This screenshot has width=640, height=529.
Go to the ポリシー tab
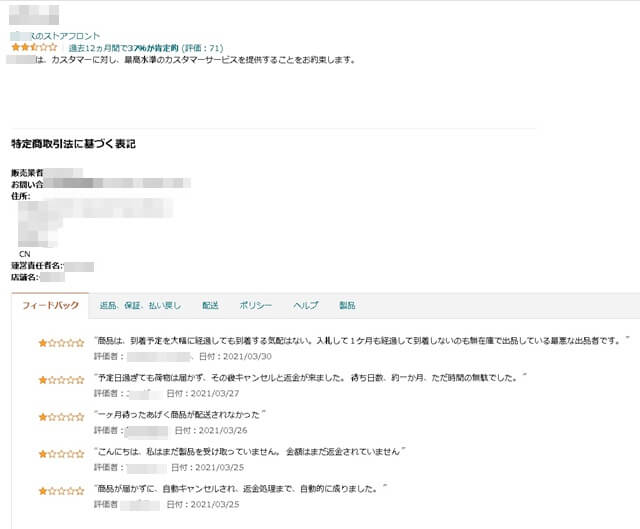point(255,305)
